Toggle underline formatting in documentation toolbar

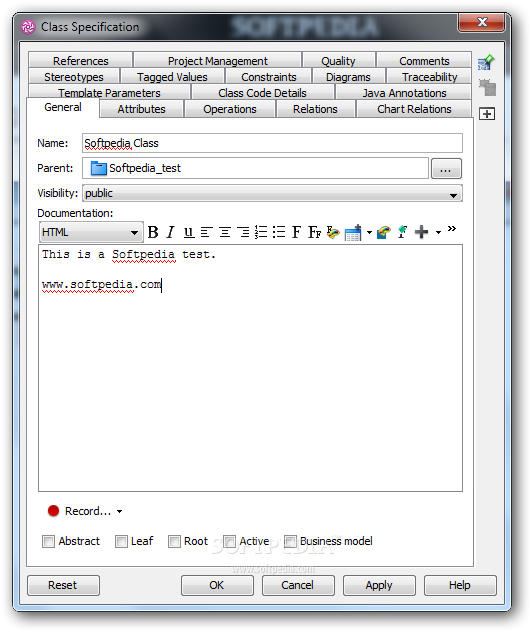tap(189, 232)
